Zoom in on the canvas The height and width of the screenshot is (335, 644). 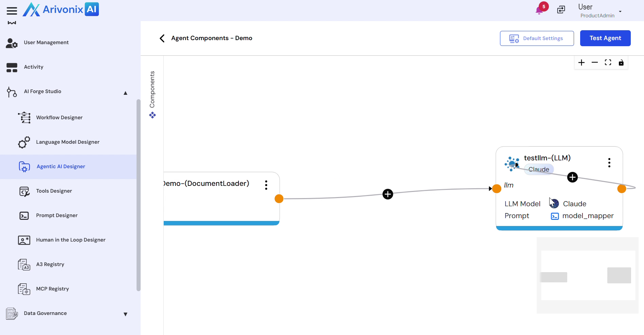pyautogui.click(x=582, y=63)
